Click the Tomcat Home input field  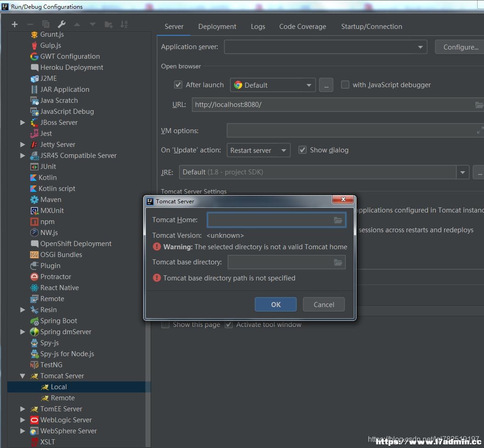276,220
